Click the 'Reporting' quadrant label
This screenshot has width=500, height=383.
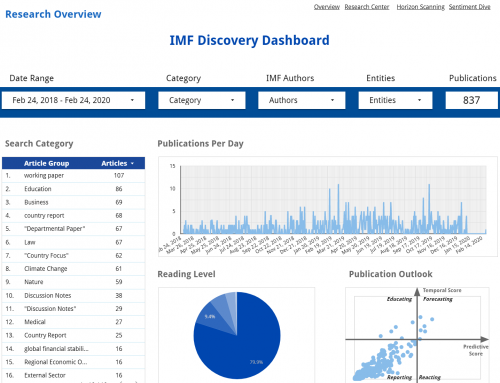pos(399,377)
